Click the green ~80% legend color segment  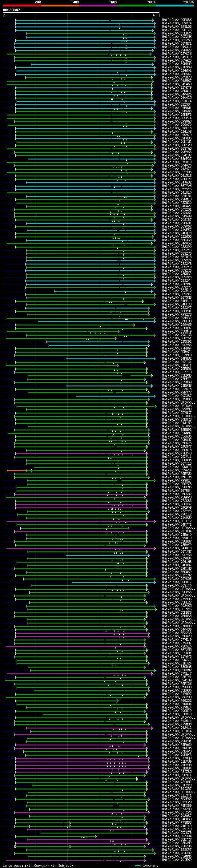(x=136, y=6)
